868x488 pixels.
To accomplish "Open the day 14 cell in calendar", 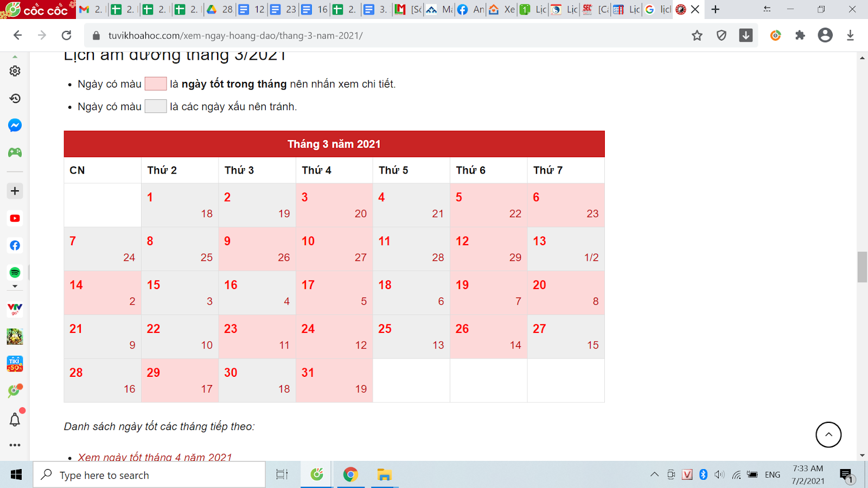I will (x=103, y=293).
